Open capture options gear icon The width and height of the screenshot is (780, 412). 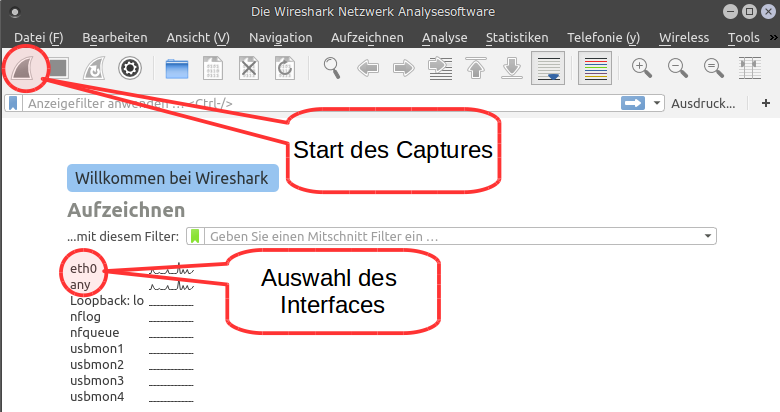(x=129, y=68)
